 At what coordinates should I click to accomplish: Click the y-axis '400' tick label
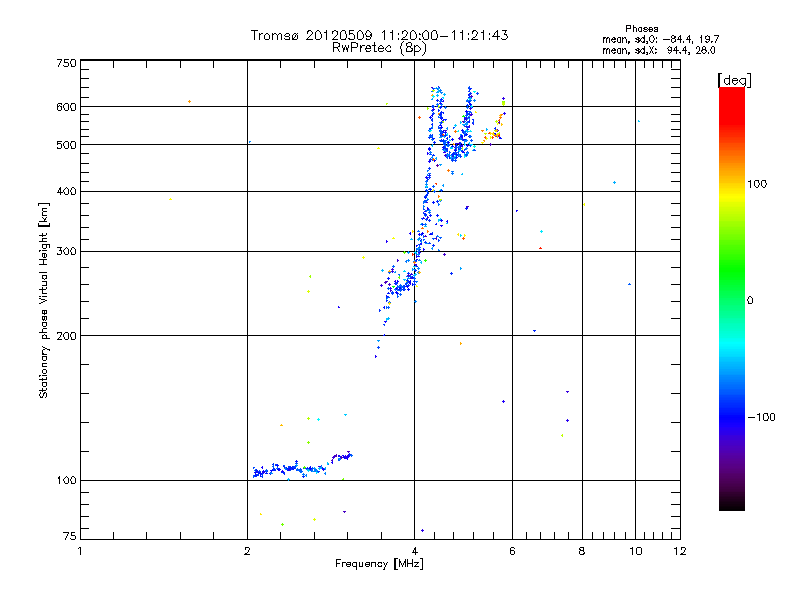pyautogui.click(x=66, y=191)
